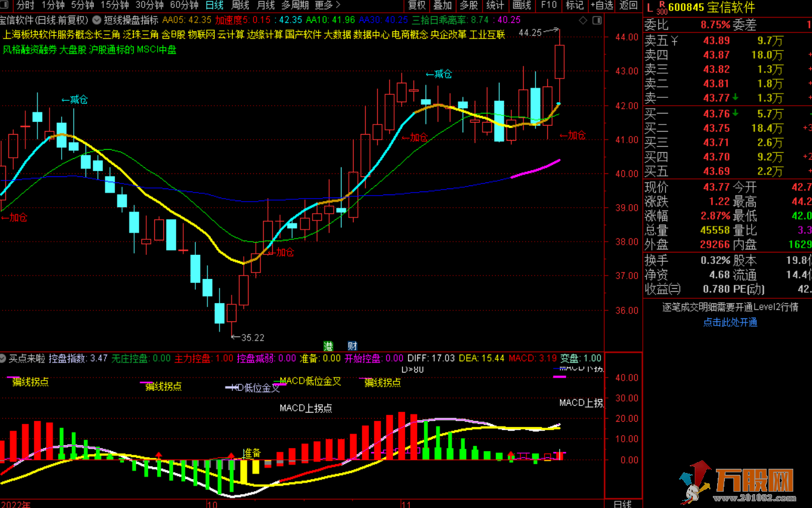Click the 电商概念 concept tag
812x508 pixels.
point(410,34)
